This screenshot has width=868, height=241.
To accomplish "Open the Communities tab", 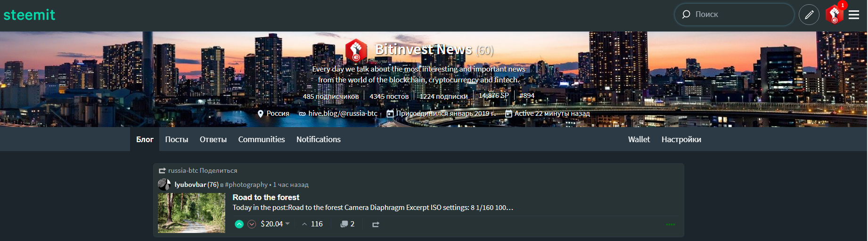I will [x=262, y=139].
